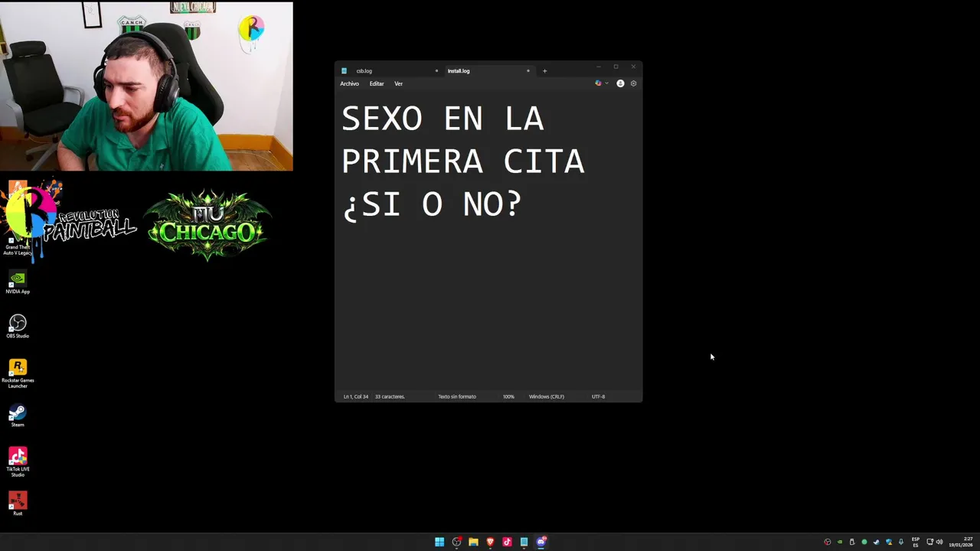Click the NVIDIA tray icon
The image size is (980, 551).
[x=840, y=542]
